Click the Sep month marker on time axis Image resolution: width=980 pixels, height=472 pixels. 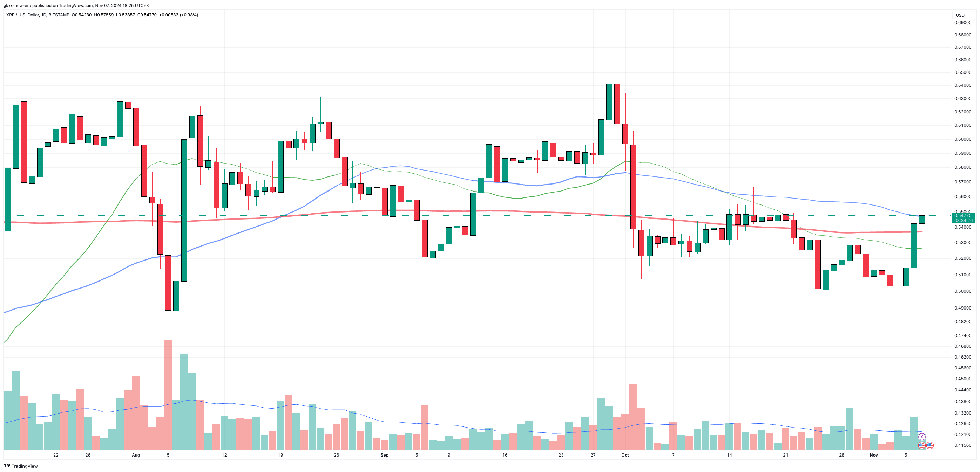pyautogui.click(x=385, y=455)
